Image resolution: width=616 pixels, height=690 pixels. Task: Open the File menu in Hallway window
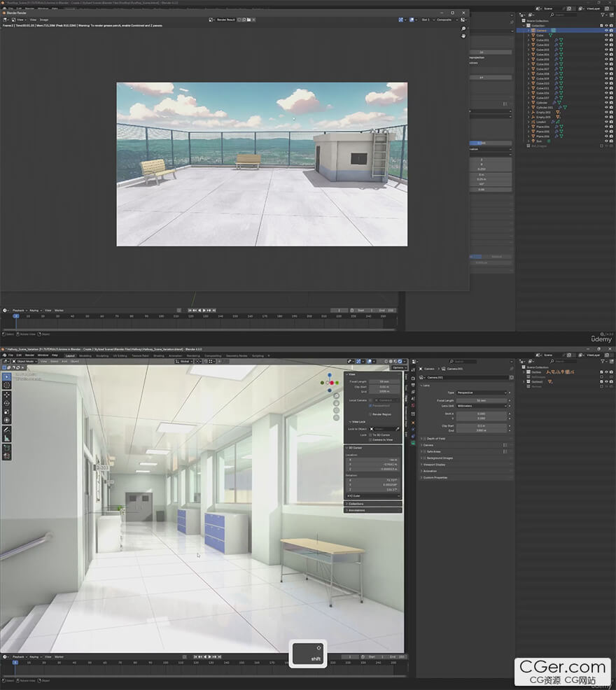(10, 355)
